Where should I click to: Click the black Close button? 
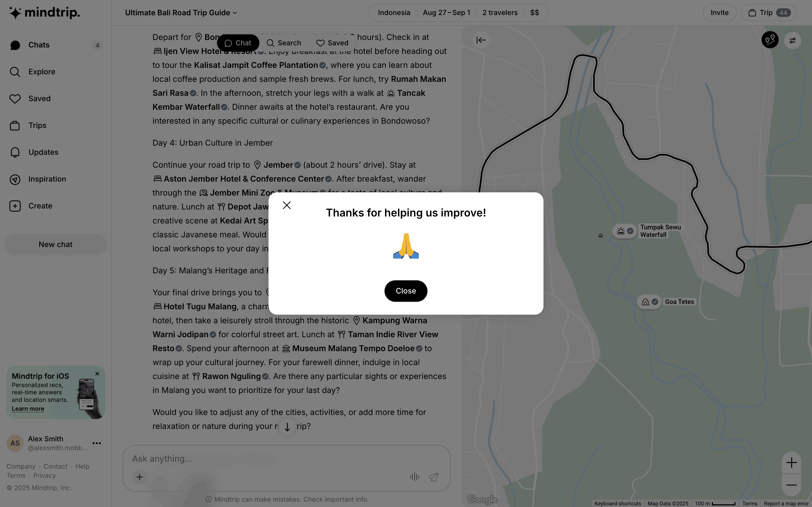pos(406,291)
